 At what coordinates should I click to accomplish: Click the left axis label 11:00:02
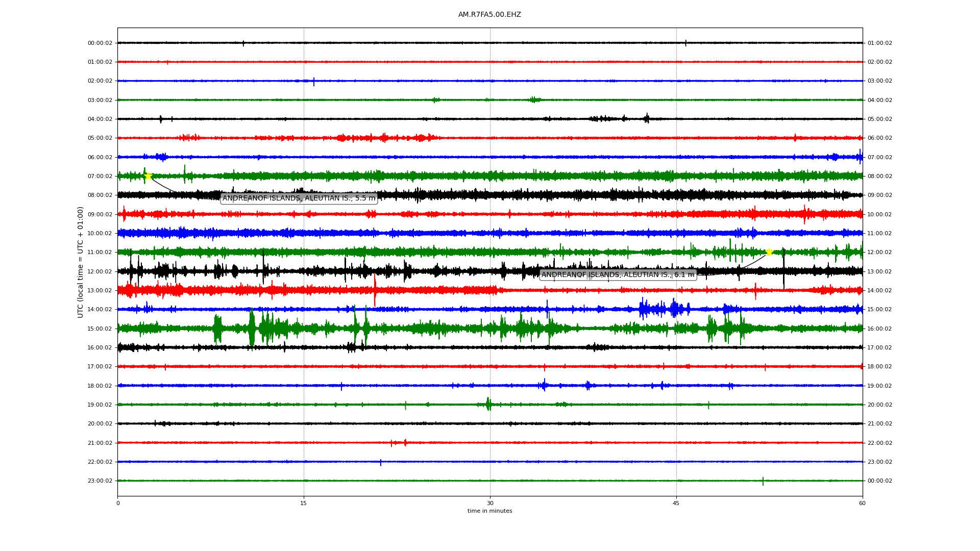[100, 253]
